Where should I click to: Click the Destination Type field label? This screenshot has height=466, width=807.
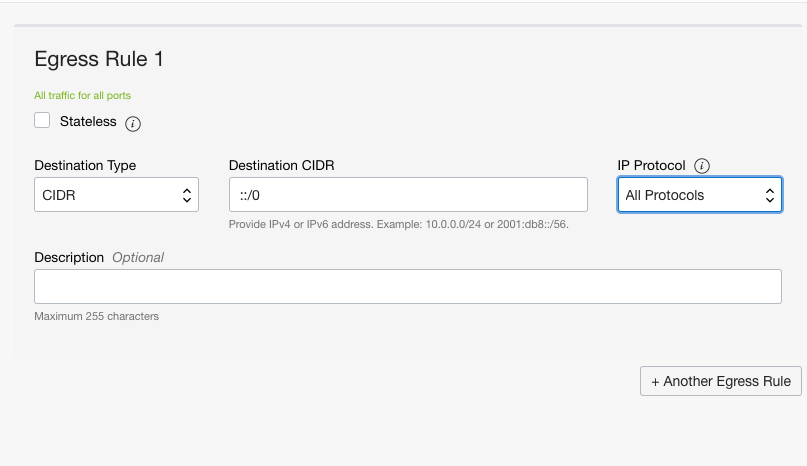point(85,165)
